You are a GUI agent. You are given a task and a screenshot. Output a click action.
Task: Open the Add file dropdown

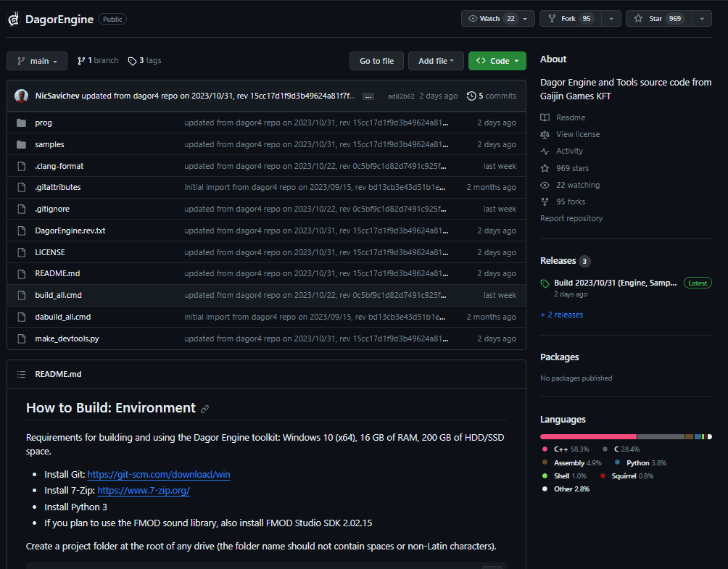click(x=436, y=61)
